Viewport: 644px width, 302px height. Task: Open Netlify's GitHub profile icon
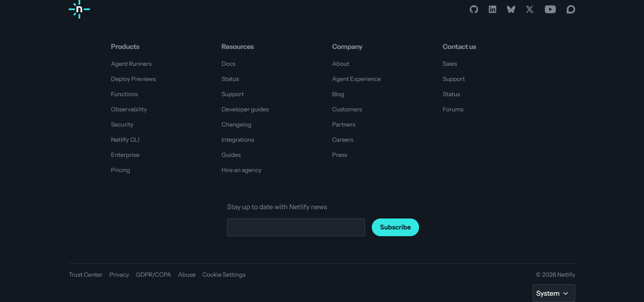click(x=474, y=9)
